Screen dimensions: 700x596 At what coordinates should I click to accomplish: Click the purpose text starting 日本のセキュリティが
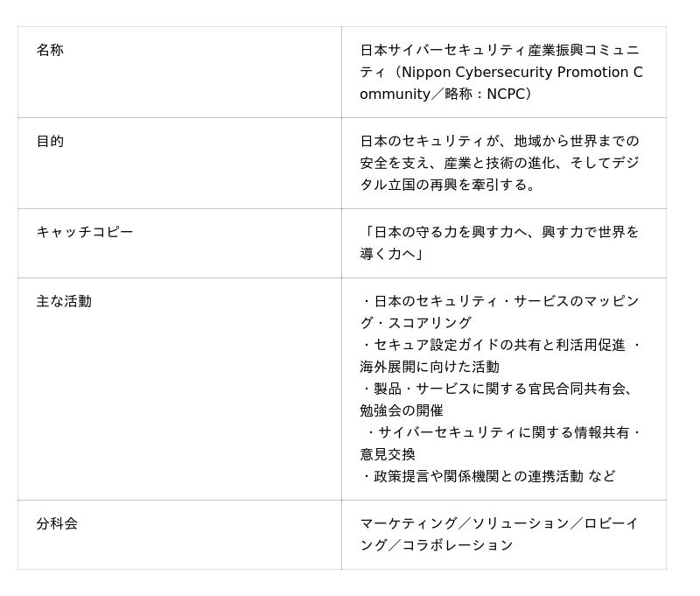pyautogui.click(x=499, y=142)
